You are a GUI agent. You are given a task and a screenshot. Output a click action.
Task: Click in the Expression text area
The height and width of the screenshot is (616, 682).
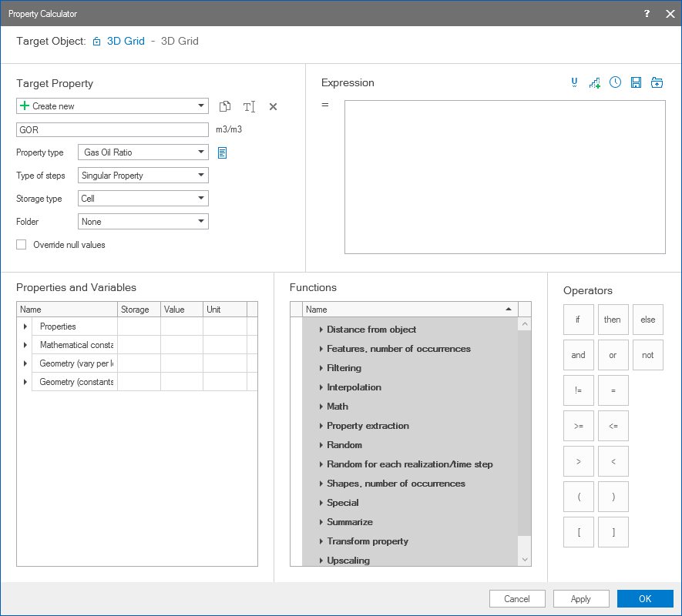505,177
